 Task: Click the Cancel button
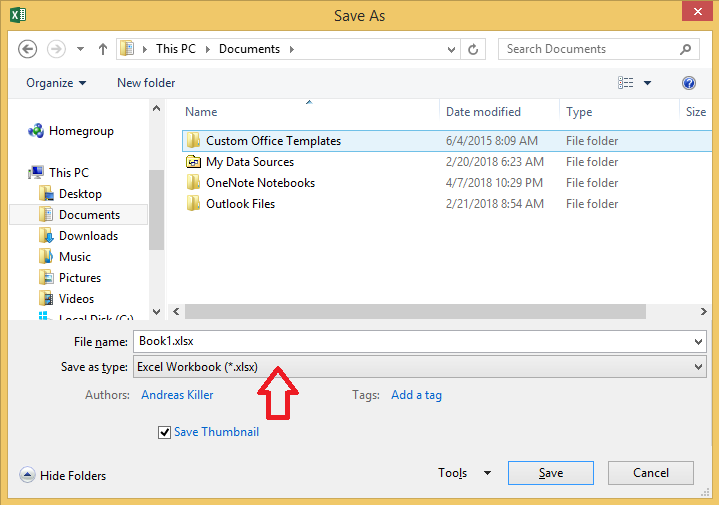click(651, 473)
